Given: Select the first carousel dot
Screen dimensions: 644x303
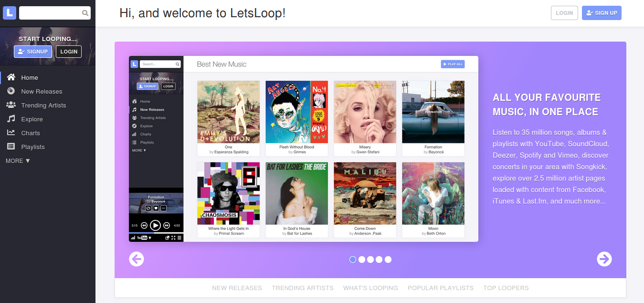Looking at the screenshot, I should coord(353,260).
